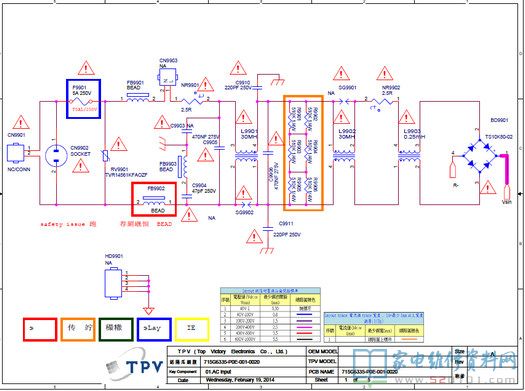Select the FB9902 bead inside red box

tap(154, 200)
